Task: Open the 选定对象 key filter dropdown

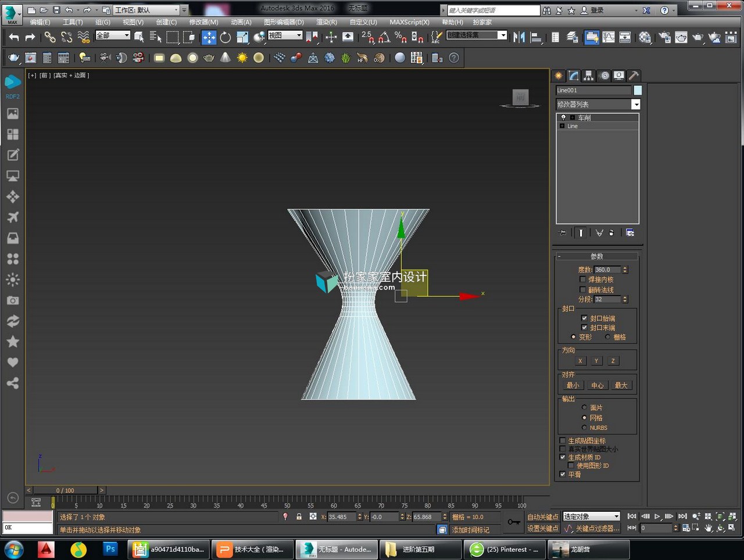Action: 592,516
